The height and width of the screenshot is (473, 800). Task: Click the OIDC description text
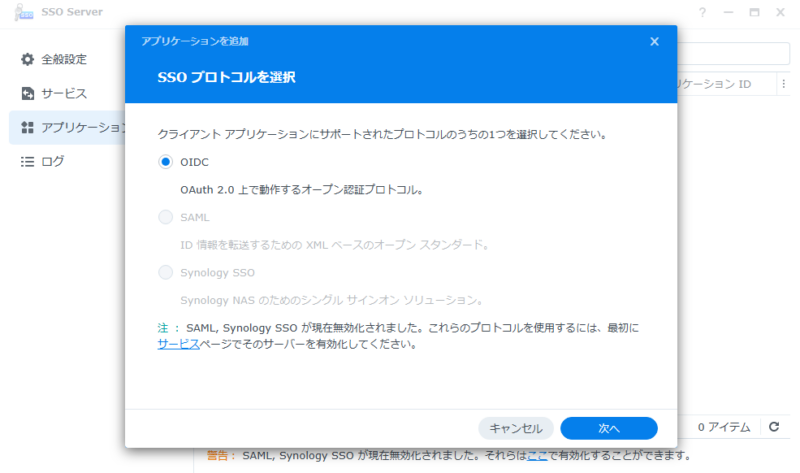(302, 190)
